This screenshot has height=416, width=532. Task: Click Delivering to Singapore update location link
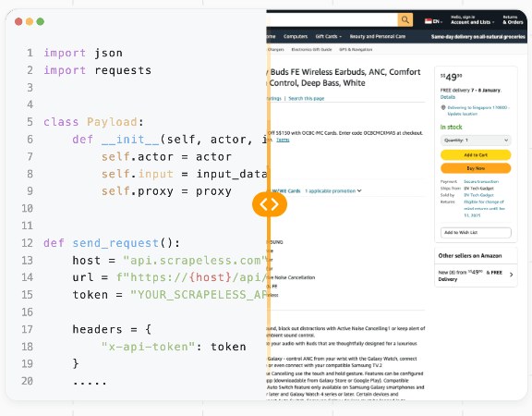coord(478,111)
